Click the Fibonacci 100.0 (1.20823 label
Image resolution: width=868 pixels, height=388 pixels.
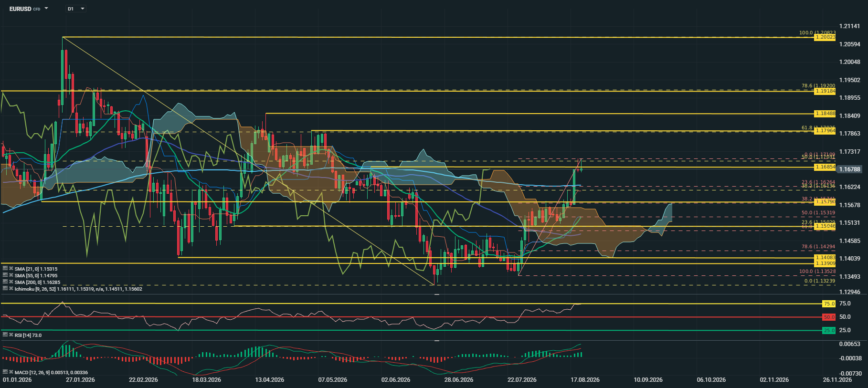pos(817,32)
